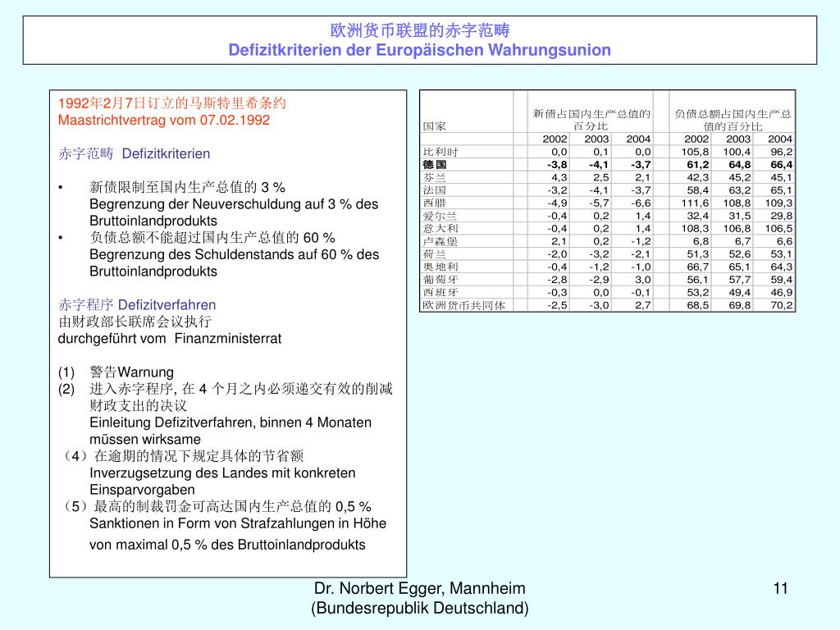
Task: Click the table row label '比利时'
Action: point(441,152)
